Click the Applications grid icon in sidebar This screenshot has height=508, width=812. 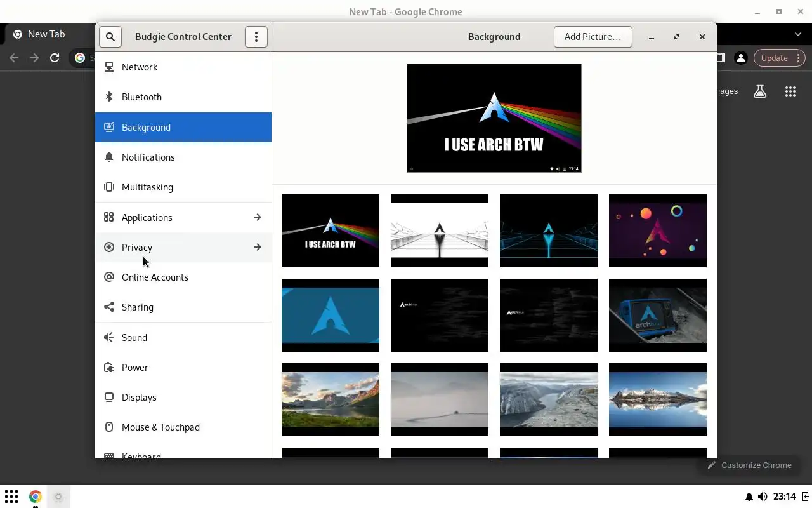(109, 217)
